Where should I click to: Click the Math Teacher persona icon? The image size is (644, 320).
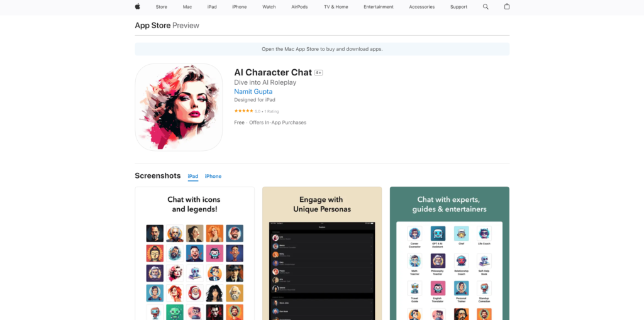[x=414, y=261]
